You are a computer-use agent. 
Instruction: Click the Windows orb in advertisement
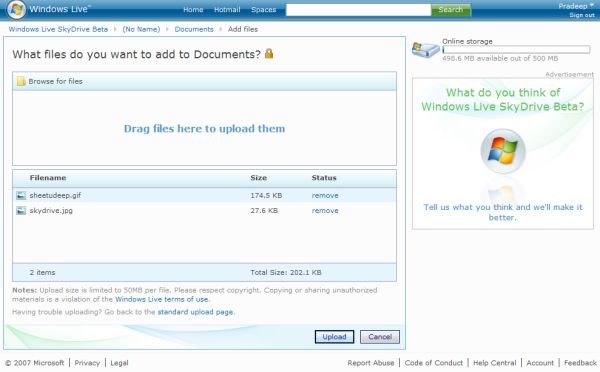[x=503, y=151]
